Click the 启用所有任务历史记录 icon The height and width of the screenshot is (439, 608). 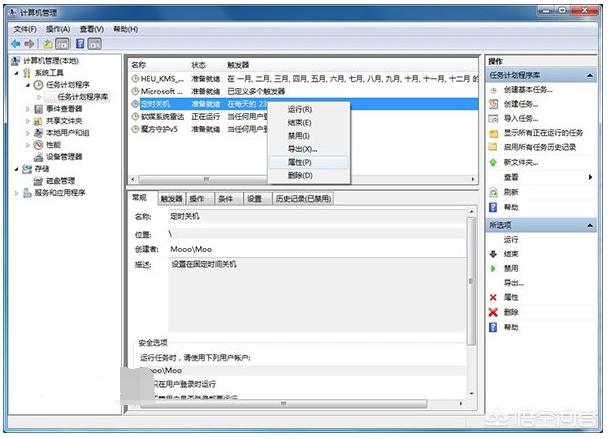(494, 147)
